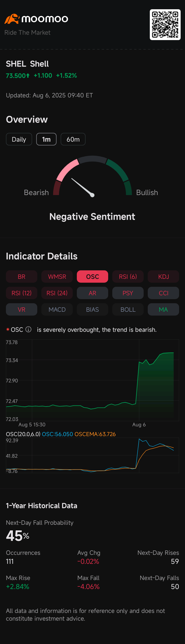
Task: Click the sentiment gauge needle
Action: click(83, 187)
